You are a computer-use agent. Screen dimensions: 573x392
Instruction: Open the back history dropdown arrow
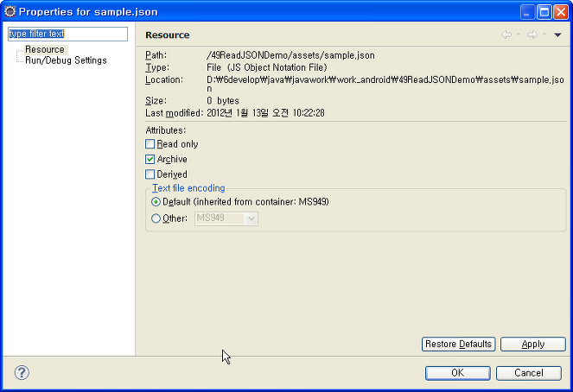519,35
